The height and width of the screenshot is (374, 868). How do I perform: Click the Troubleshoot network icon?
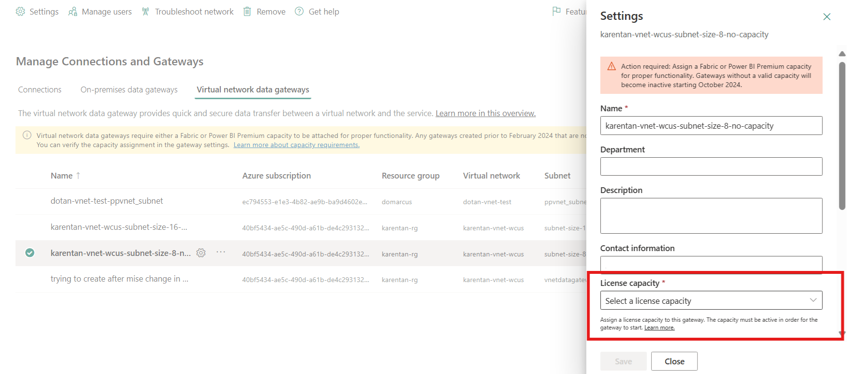click(145, 12)
